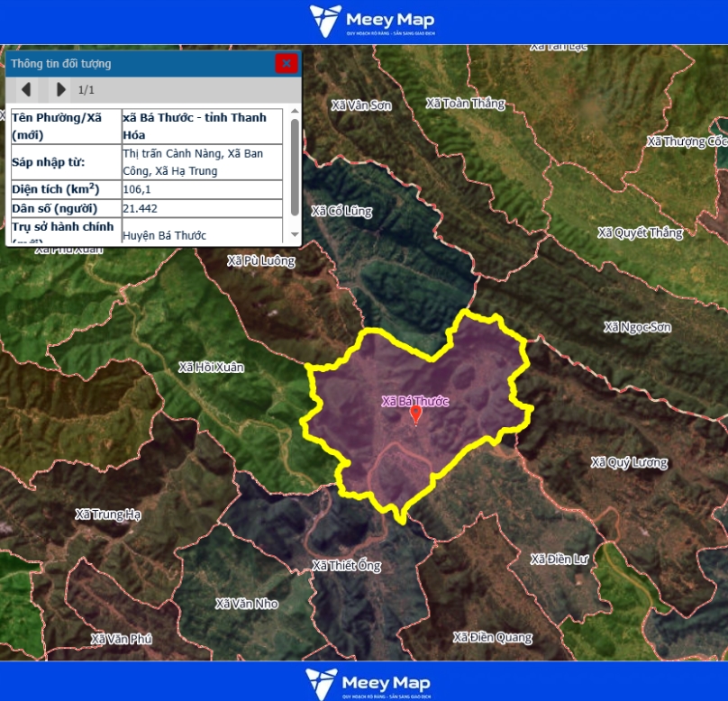Click the Thông tin đối tượng title bar
The width and height of the screenshot is (728, 701).
click(135, 64)
